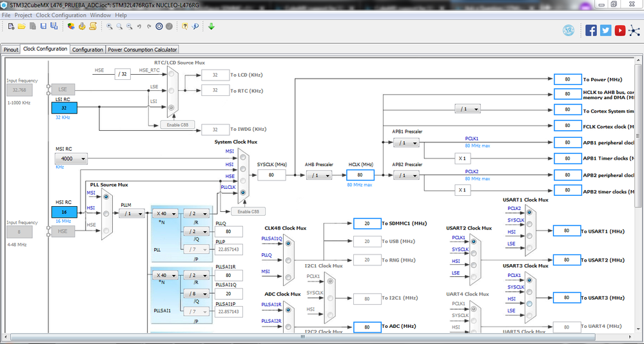Viewport: 644px width, 344px height.
Task: Open the Clock Configuration menu
Action: (x=61, y=15)
